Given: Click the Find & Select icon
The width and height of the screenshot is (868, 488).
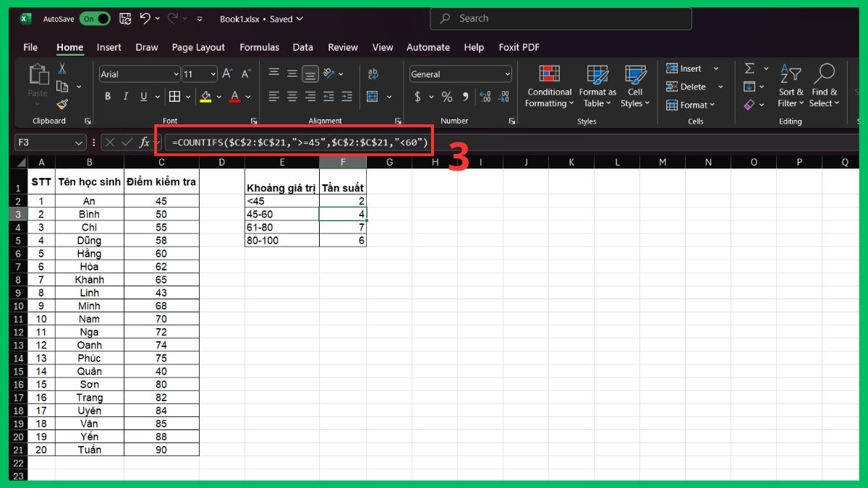Looking at the screenshot, I should [824, 85].
